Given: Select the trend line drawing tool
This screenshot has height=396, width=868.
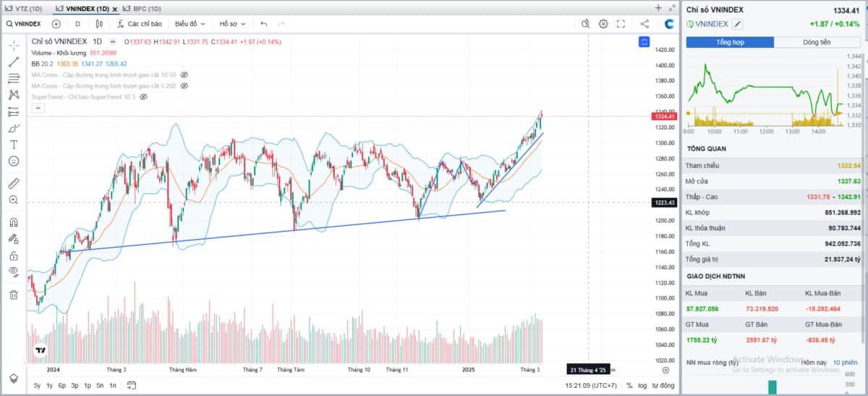Looking at the screenshot, I should (x=14, y=62).
